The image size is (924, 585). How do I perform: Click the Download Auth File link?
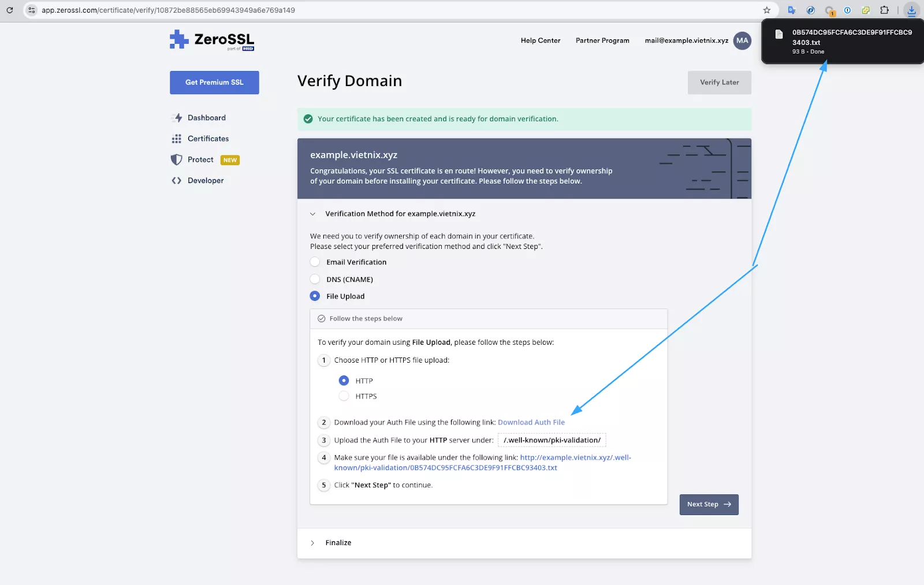[531, 423]
